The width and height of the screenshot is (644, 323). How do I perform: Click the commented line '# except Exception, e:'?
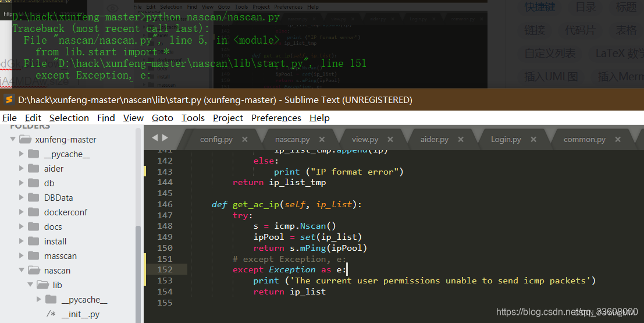click(289, 259)
